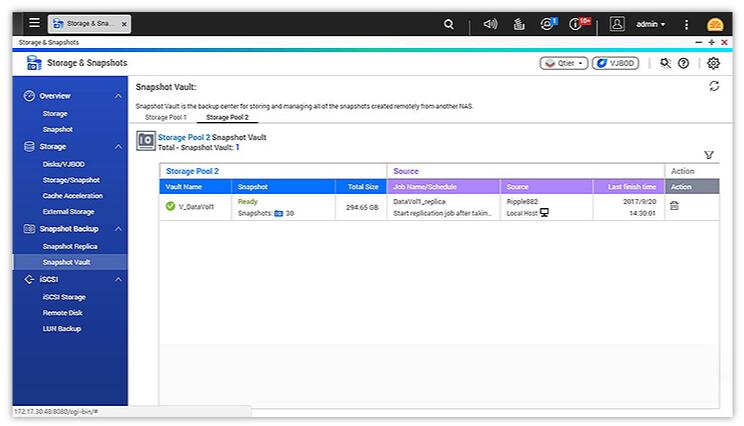Open External Storage in sidebar
The height and width of the screenshot is (426, 744).
(68, 212)
